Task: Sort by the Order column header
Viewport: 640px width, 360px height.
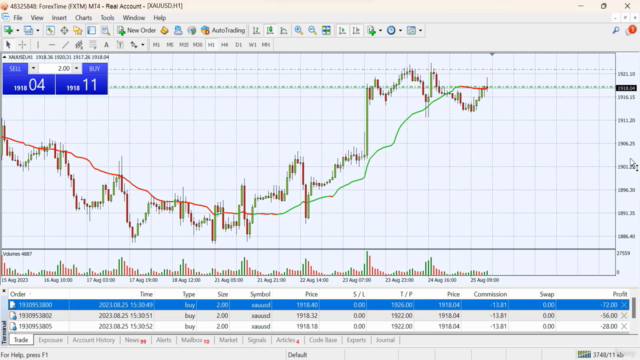Action: point(18,294)
